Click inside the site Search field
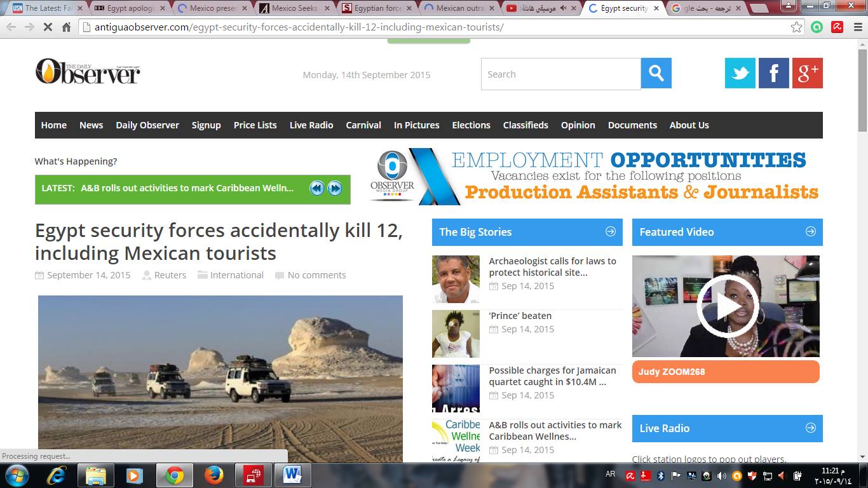Image resolution: width=868 pixels, height=488 pixels. (x=560, y=74)
